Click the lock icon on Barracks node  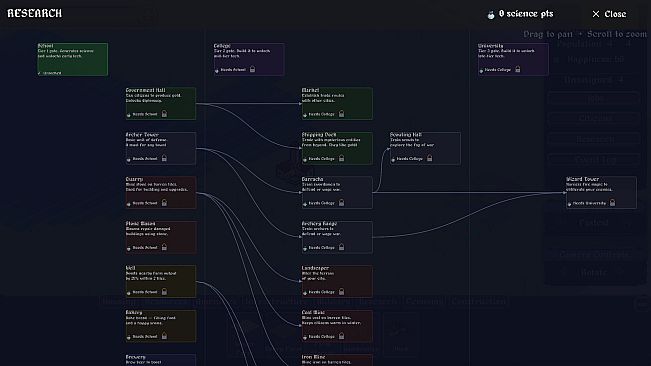tap(341, 203)
